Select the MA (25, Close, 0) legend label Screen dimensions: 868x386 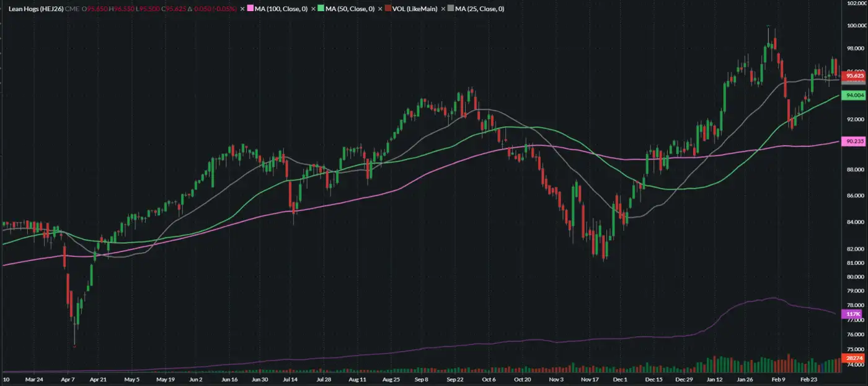point(479,9)
